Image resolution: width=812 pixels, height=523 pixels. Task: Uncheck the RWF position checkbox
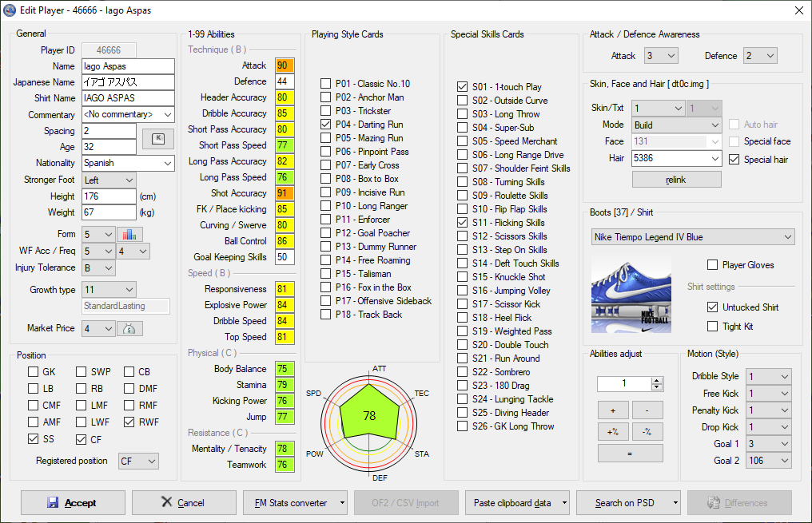(x=129, y=422)
